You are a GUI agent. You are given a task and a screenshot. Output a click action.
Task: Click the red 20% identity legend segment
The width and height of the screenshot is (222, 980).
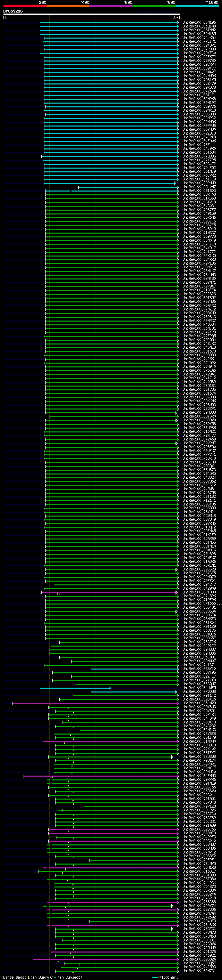tap(25, 6)
